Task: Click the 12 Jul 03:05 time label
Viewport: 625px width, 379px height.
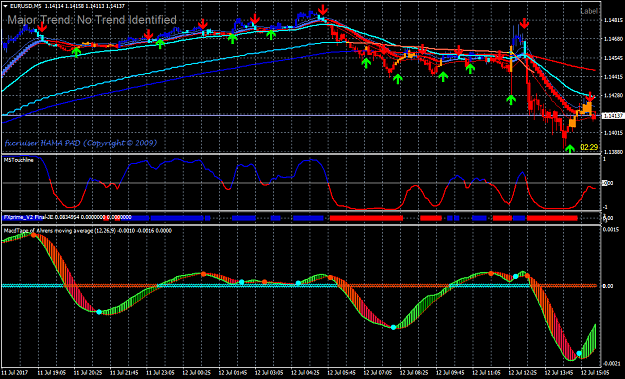Action: tap(269, 373)
